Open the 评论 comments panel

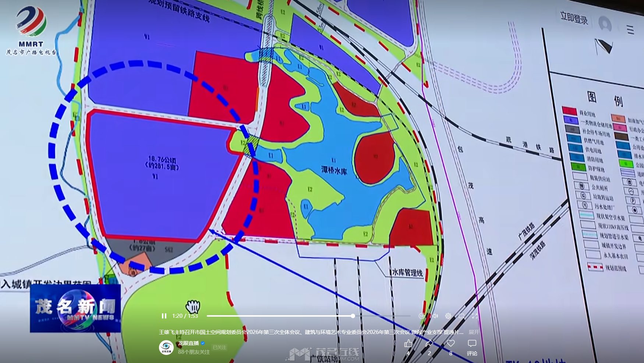(x=472, y=347)
